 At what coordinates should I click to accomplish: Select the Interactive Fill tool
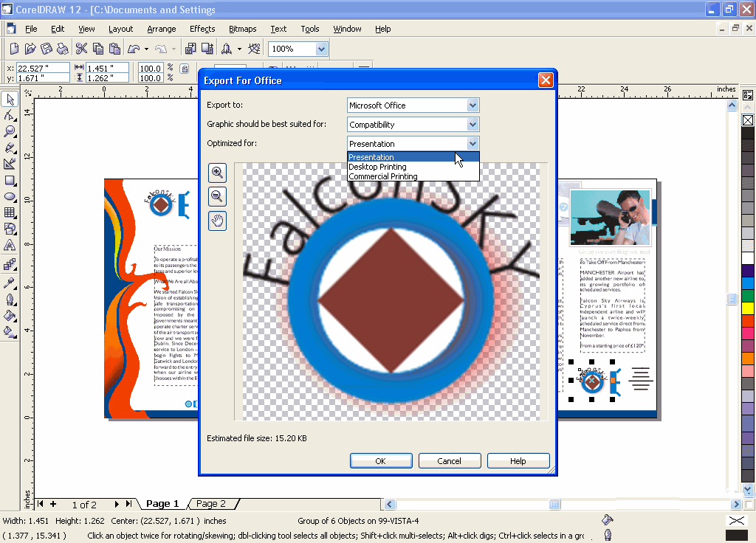pos(10,332)
